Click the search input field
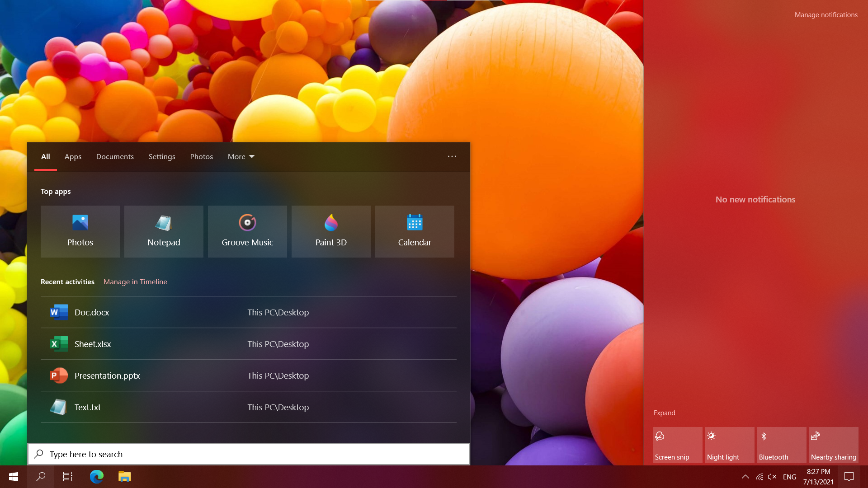The image size is (868, 488). (247, 454)
